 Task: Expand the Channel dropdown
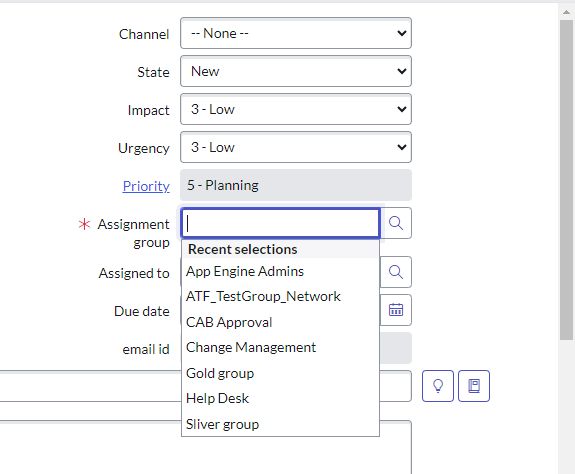pos(296,33)
